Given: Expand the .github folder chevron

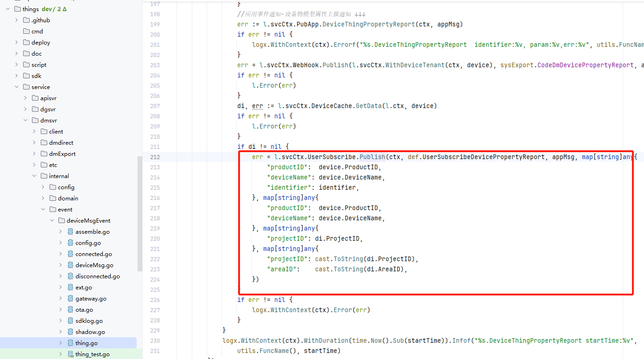Looking at the screenshot, I should [x=17, y=20].
